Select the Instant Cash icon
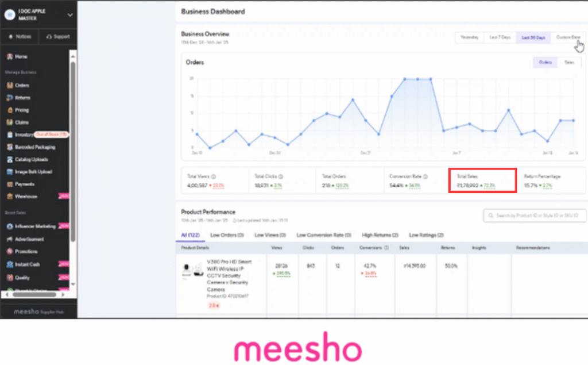The width and height of the screenshot is (588, 365). point(10,264)
